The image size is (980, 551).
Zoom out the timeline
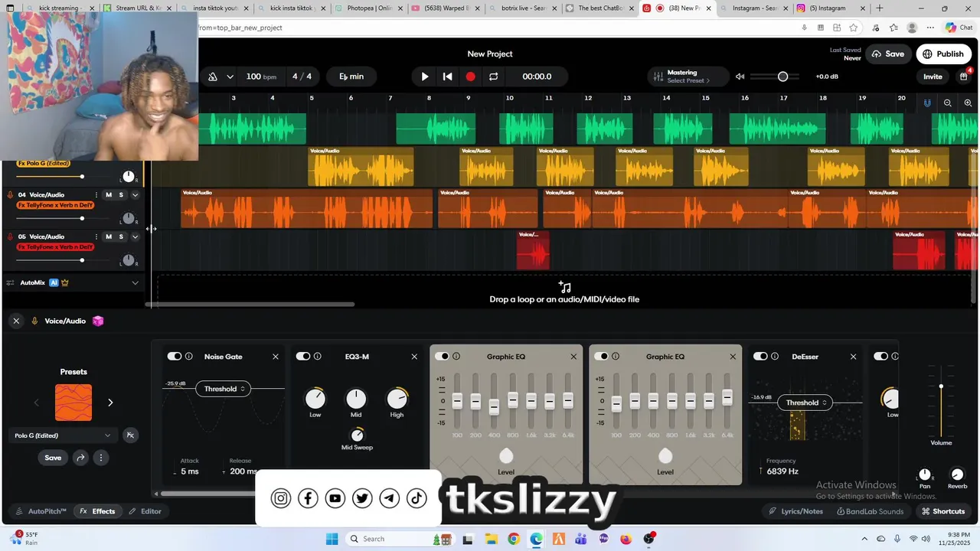pos(948,103)
